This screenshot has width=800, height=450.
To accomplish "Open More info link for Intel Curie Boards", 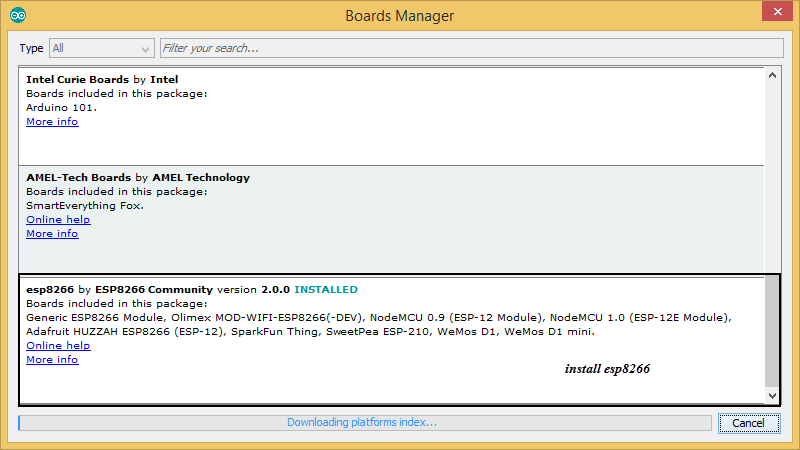I will click(52, 121).
